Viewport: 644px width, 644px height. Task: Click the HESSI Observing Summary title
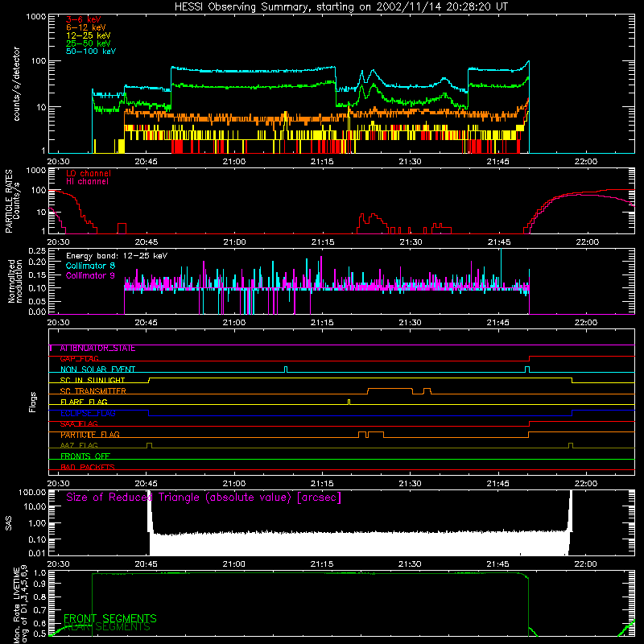341,7
